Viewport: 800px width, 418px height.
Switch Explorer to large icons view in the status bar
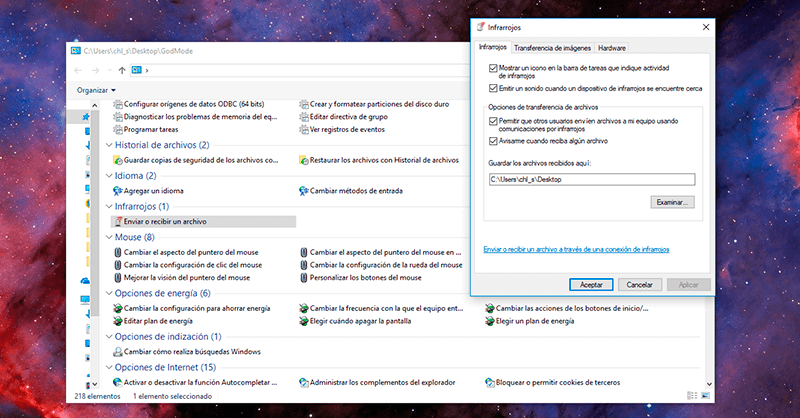click(706, 396)
